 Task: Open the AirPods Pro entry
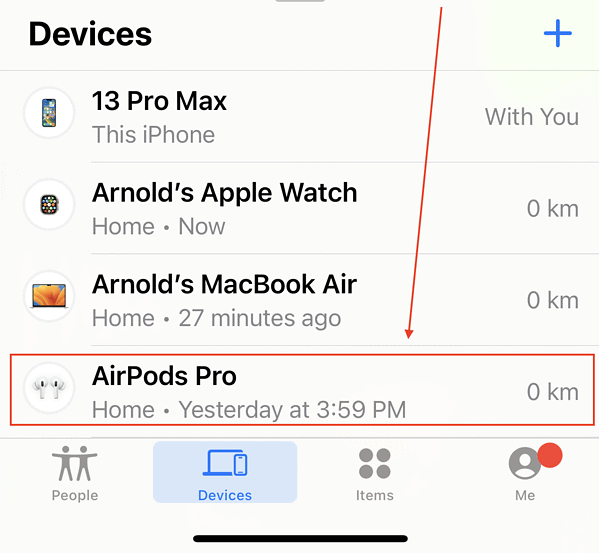point(302,390)
